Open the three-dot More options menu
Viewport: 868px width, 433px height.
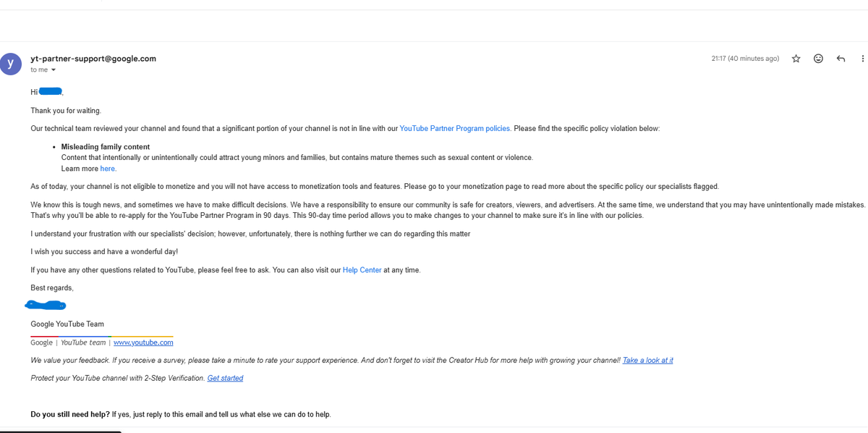point(862,59)
